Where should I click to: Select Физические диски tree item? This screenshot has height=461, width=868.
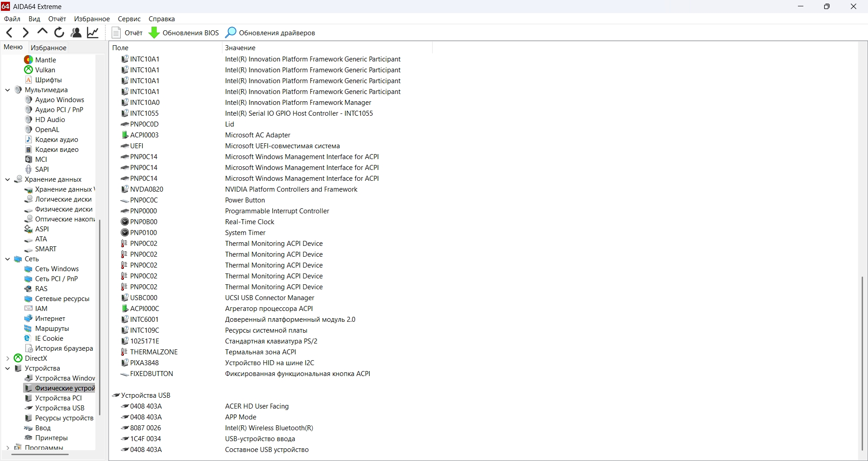pos(64,209)
